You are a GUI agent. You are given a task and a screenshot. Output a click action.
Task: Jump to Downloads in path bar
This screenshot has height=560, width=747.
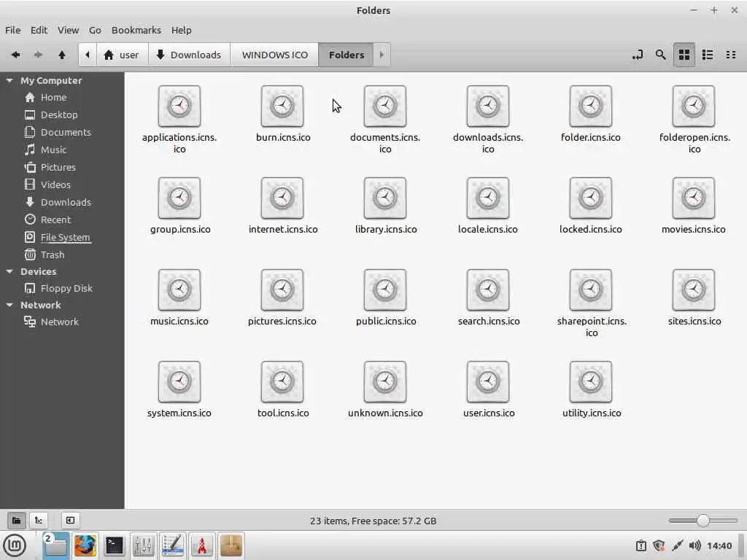pos(189,55)
